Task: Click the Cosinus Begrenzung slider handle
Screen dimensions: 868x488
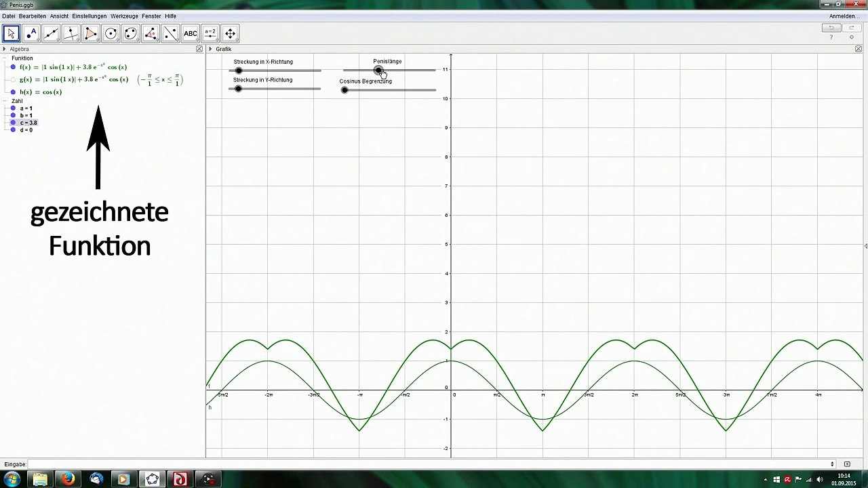Action: (344, 89)
